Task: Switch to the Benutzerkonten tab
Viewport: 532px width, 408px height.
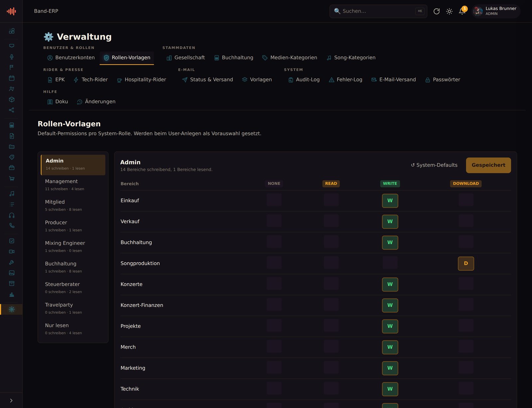Action: pos(71,58)
